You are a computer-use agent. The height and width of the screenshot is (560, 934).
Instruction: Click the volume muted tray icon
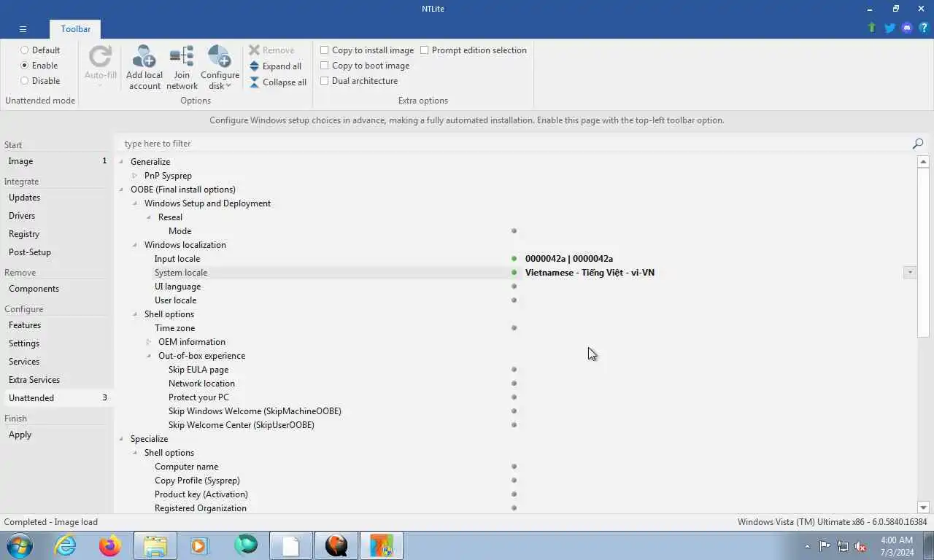(x=860, y=546)
